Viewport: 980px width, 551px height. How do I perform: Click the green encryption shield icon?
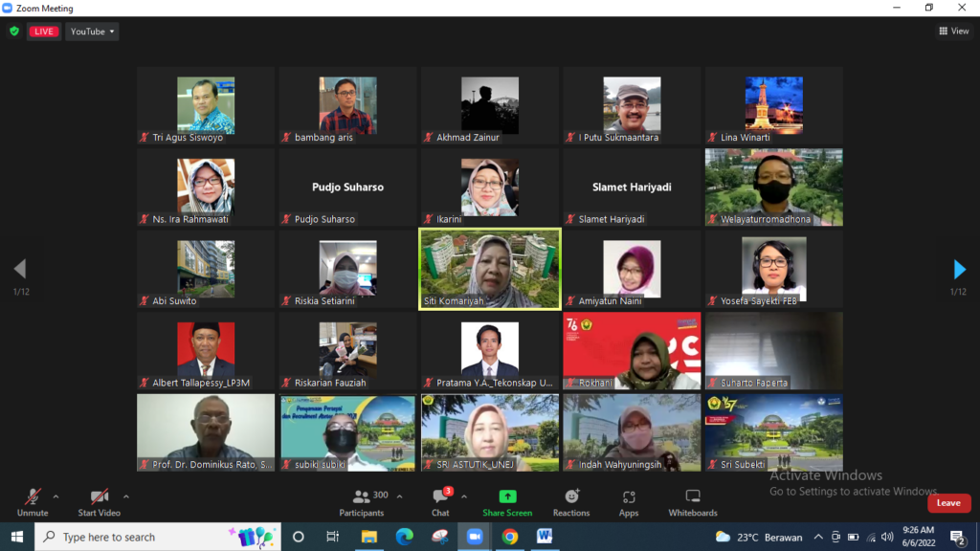[14, 32]
